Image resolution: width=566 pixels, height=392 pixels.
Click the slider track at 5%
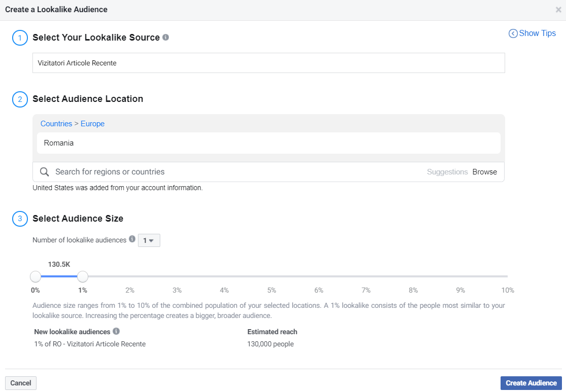[x=272, y=276]
